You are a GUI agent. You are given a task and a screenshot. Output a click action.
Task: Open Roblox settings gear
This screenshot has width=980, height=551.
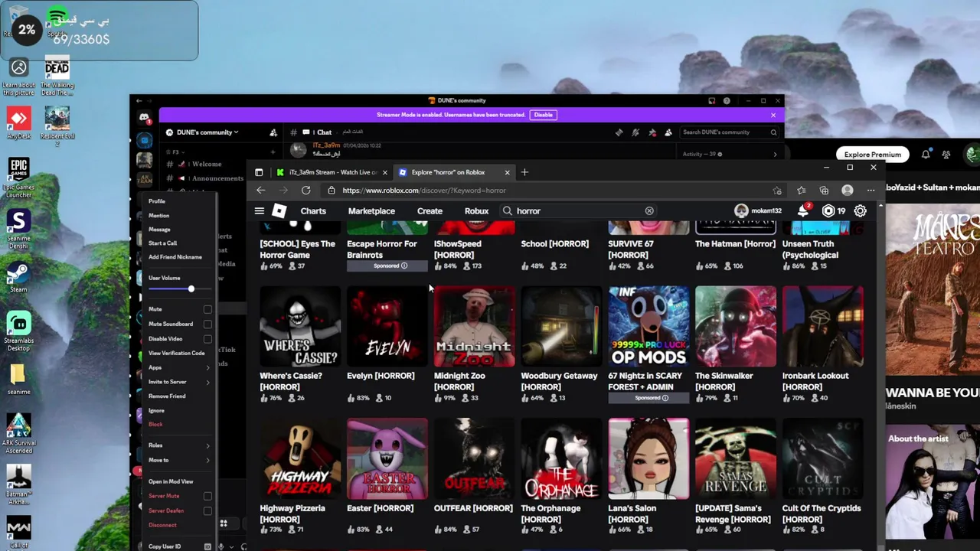pyautogui.click(x=860, y=210)
